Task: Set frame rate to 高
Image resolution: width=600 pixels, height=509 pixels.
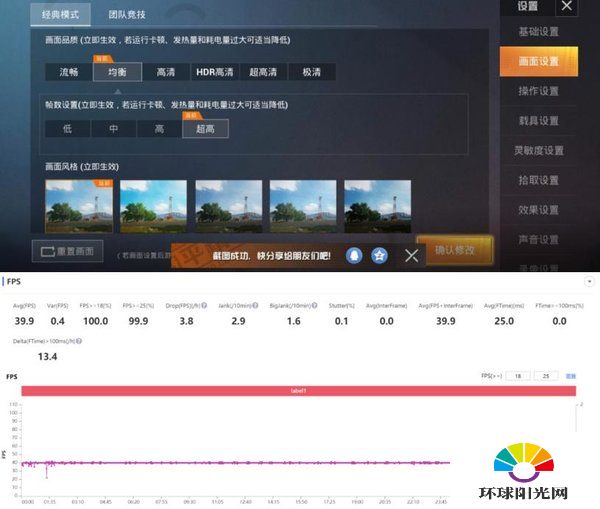Action: coord(159,129)
